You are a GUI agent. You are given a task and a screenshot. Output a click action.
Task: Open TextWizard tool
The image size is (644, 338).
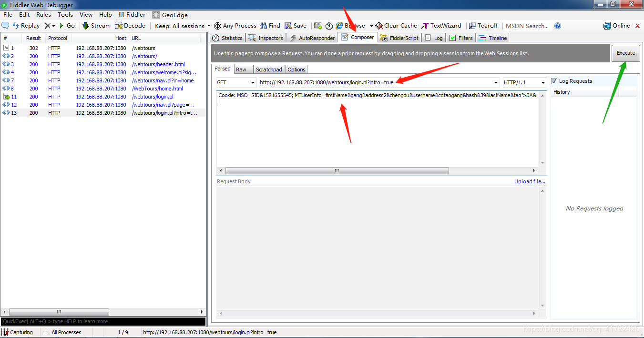441,26
